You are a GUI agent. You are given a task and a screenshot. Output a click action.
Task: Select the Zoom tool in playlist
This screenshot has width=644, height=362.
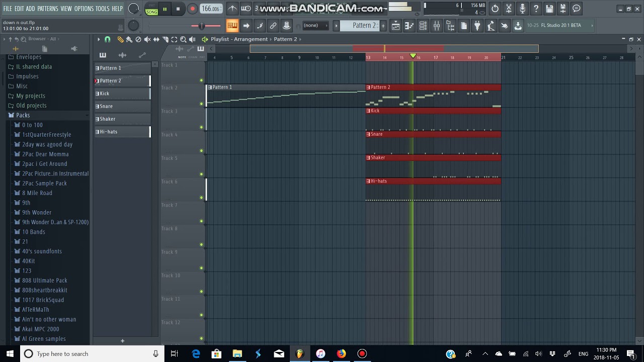coord(183,39)
